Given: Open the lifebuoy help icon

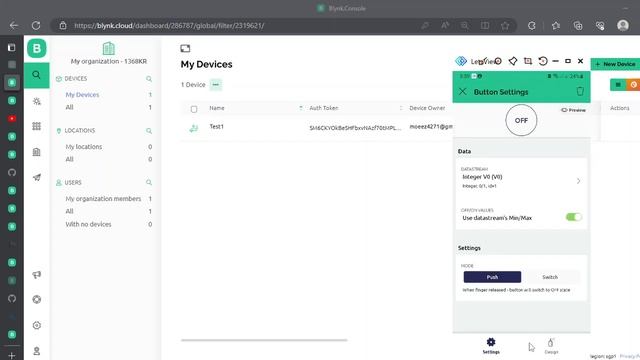Looking at the screenshot, I should click(37, 300).
